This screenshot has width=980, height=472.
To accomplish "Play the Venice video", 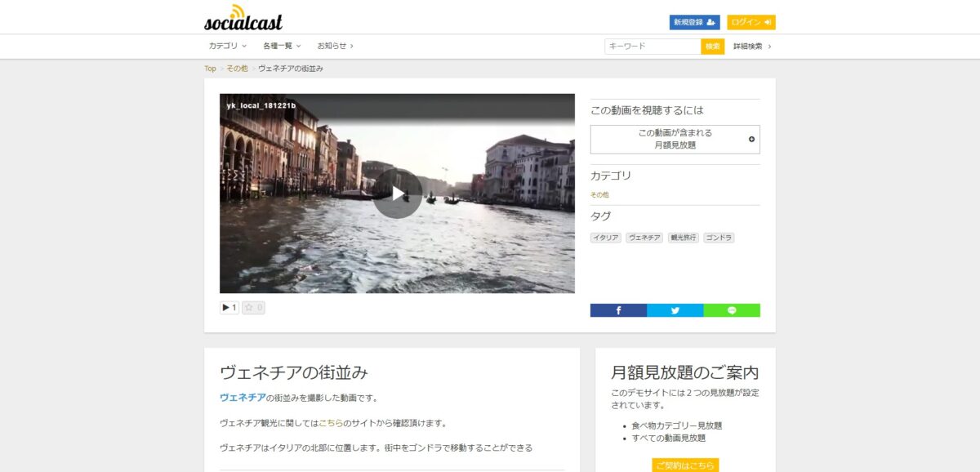I will 398,194.
